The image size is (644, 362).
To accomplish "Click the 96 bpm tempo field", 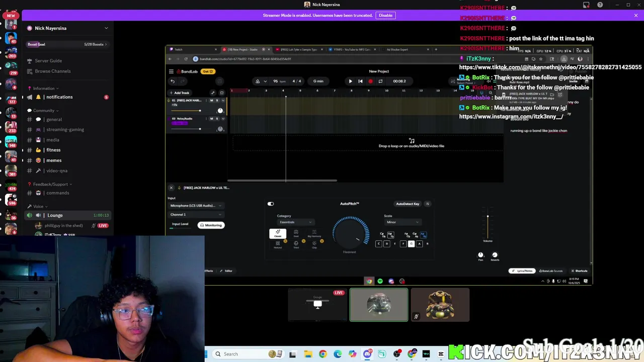I will (x=278, y=81).
